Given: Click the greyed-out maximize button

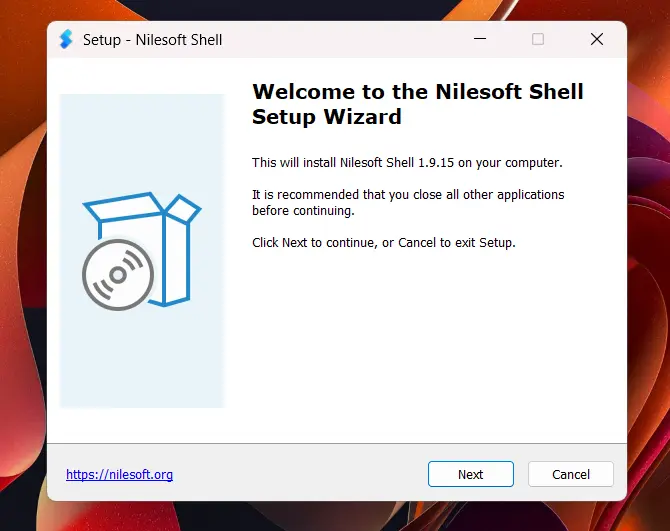Looking at the screenshot, I should coord(538,39).
